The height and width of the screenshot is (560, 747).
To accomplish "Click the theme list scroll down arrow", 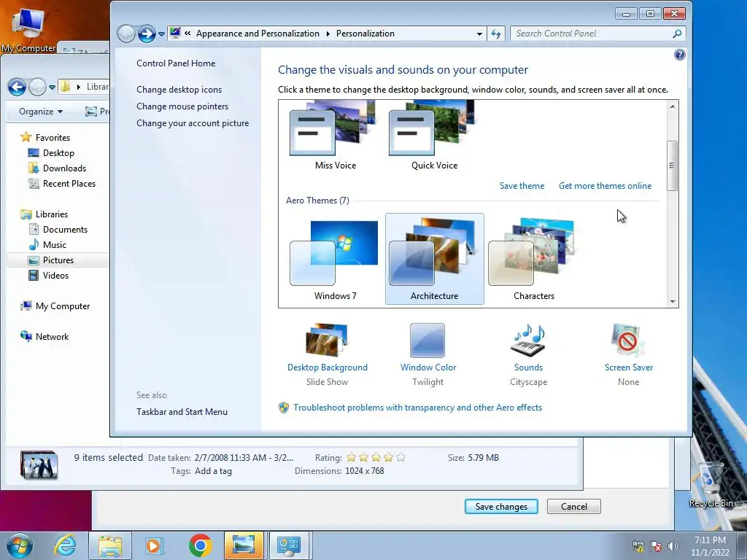I will (x=672, y=301).
